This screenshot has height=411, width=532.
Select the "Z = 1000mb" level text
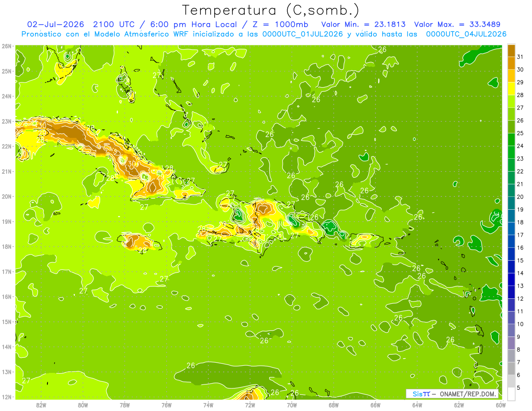[281, 24]
